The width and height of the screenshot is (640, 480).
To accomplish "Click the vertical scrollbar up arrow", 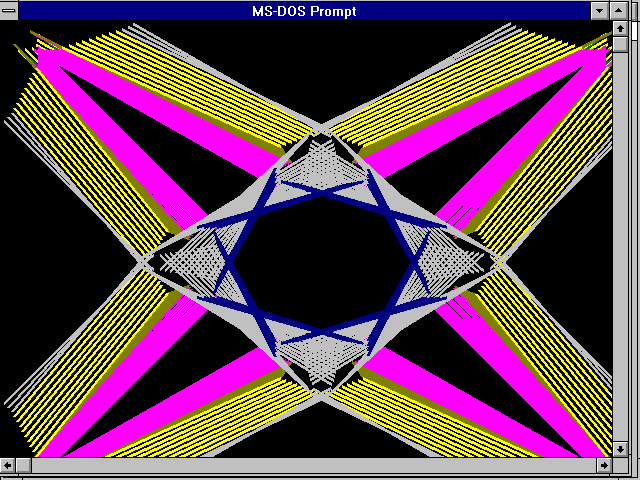I will coord(620,29).
